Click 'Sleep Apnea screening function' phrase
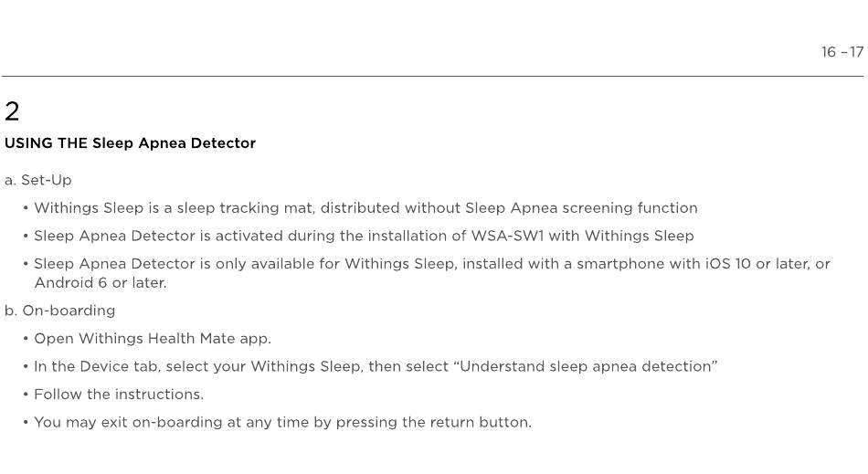Viewport: 868px width, 474px height. (581, 208)
